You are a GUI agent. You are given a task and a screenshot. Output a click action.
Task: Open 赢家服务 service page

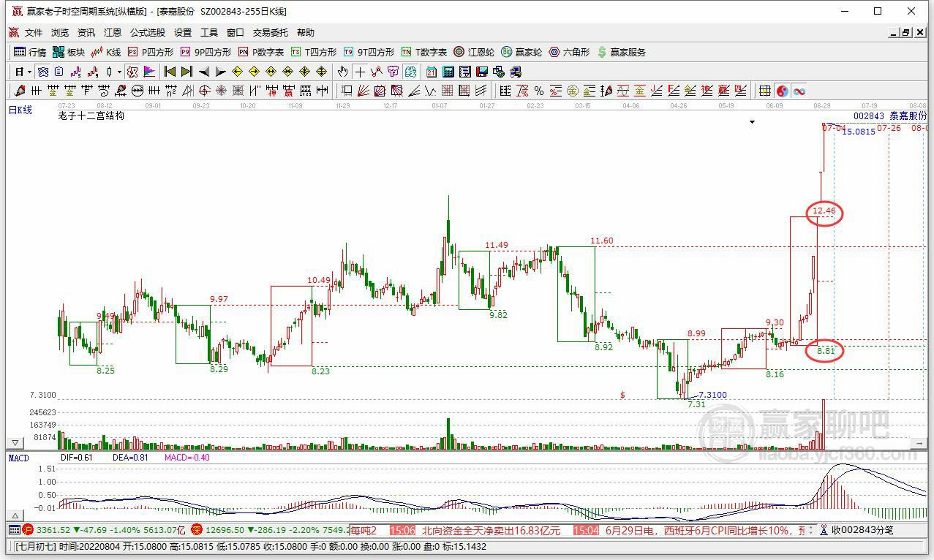pyautogui.click(x=622, y=52)
